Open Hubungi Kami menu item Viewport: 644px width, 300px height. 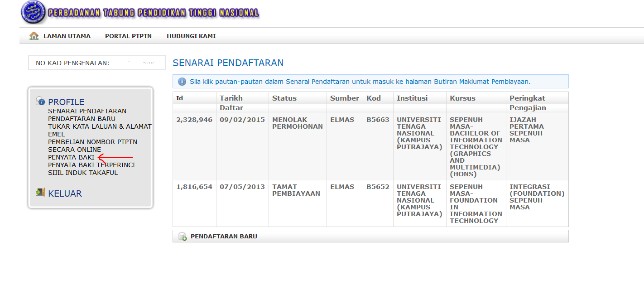click(191, 36)
